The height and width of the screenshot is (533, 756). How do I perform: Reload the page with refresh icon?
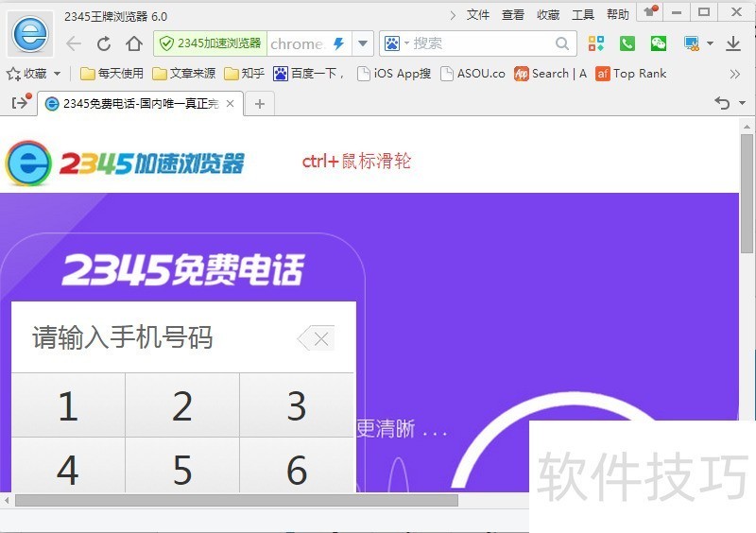(x=104, y=43)
